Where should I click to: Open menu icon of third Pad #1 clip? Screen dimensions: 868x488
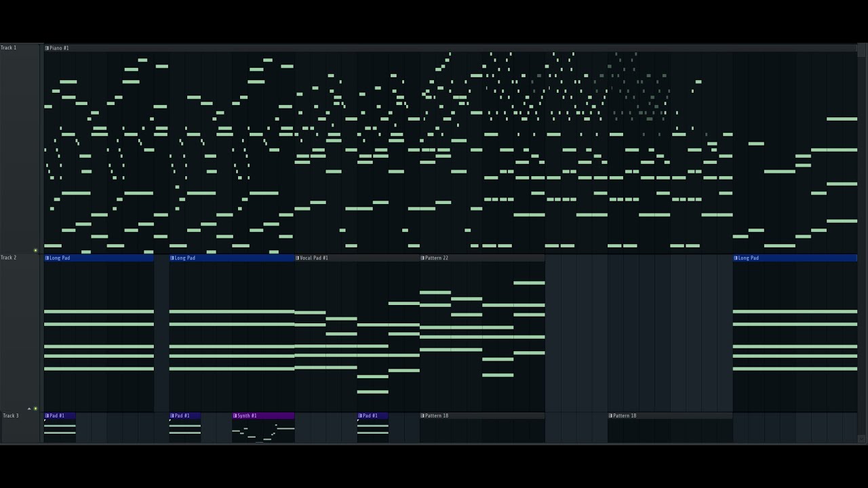coord(360,415)
